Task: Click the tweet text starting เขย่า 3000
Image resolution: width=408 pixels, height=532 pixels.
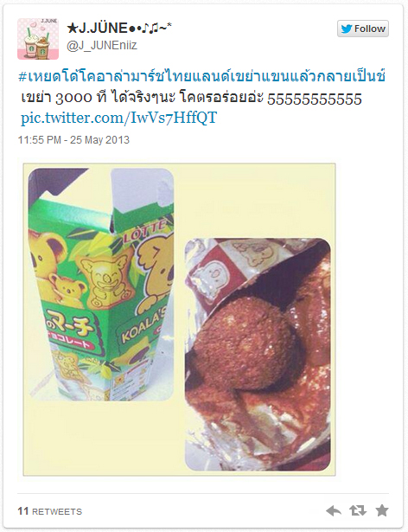Action: click(143, 98)
